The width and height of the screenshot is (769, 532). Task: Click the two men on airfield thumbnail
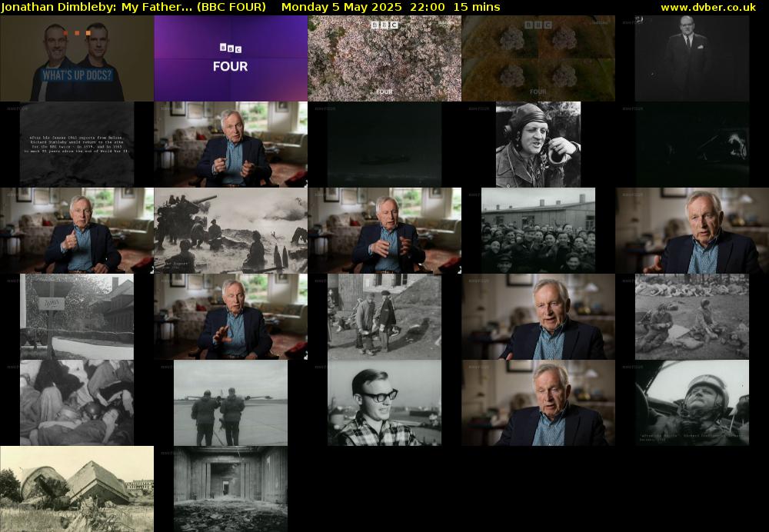[231, 403]
